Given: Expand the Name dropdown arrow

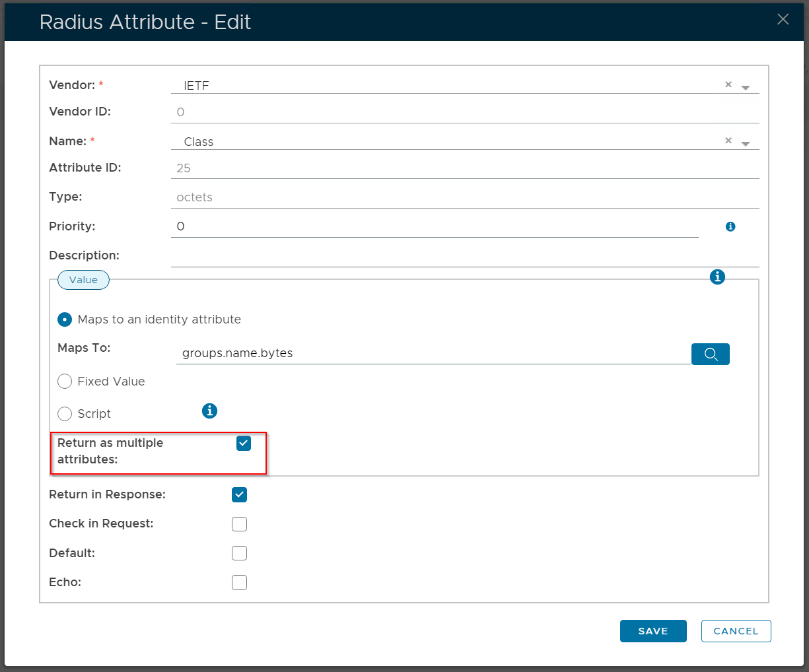Looking at the screenshot, I should coord(746,143).
